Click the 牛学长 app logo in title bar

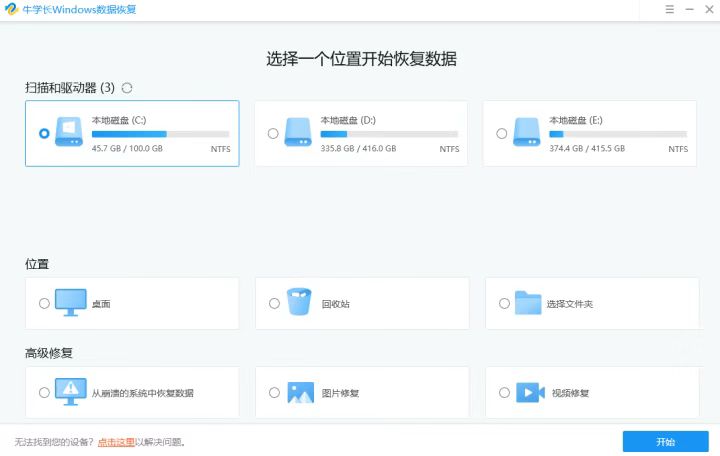(x=10, y=9)
